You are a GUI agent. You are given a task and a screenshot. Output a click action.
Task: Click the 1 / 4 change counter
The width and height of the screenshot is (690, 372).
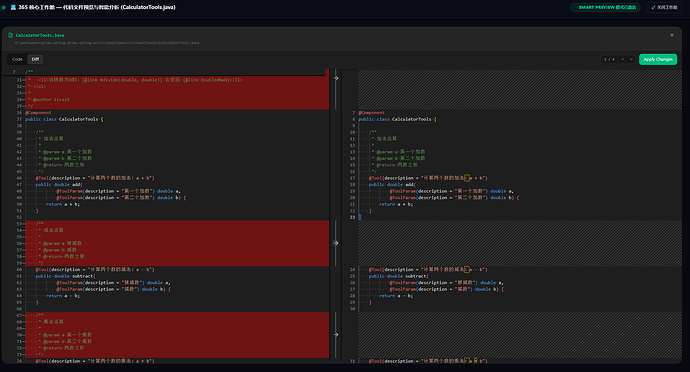pos(609,59)
